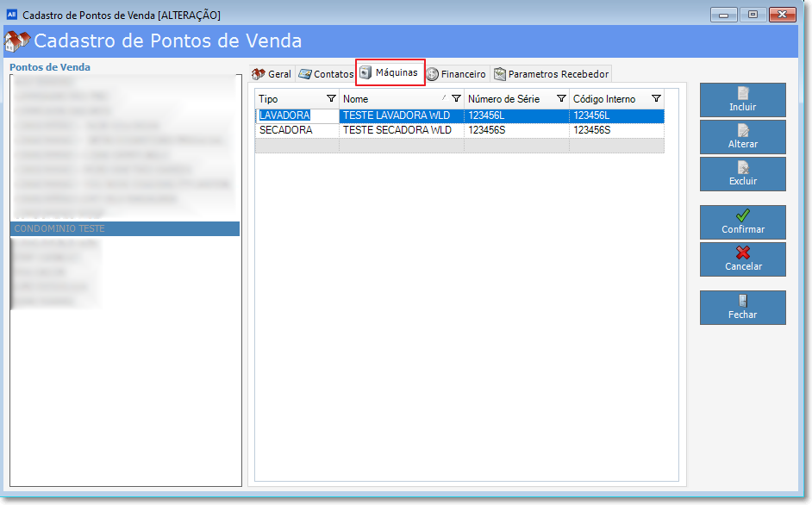The height and width of the screenshot is (505, 812).
Task: Sort by Nome column header
Action: pos(388,99)
